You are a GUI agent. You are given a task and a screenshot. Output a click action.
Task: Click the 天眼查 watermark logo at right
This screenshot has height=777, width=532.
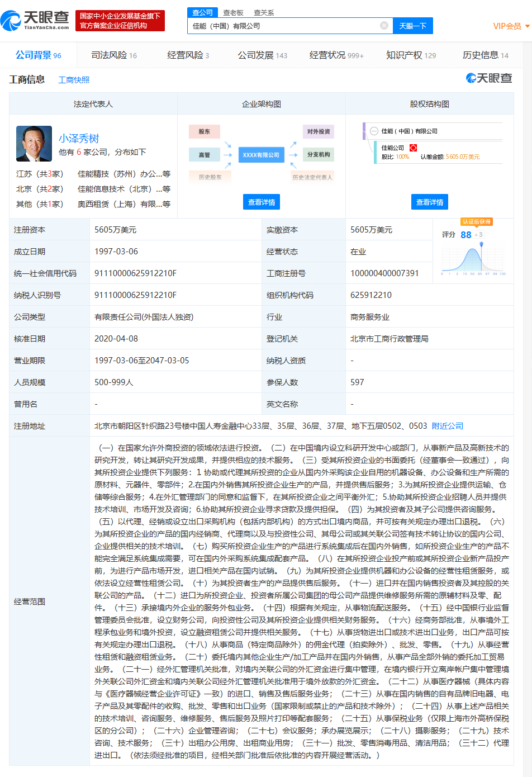[489, 78]
